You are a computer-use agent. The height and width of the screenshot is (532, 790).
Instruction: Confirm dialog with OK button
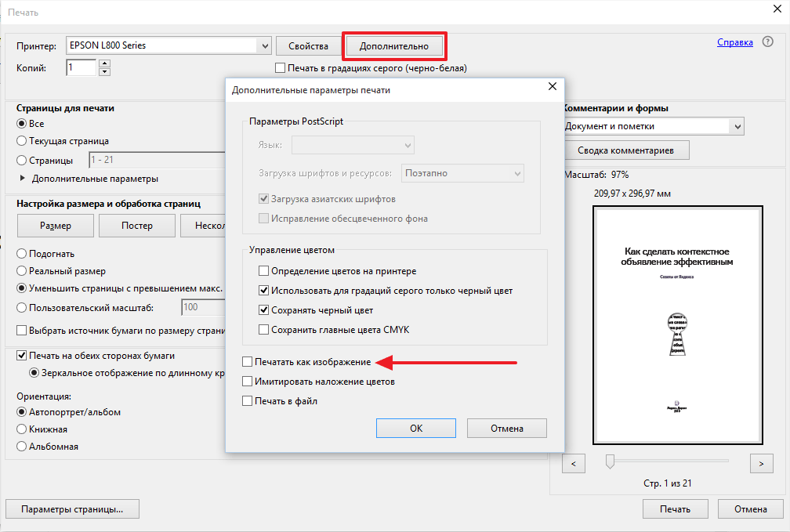tap(416, 428)
